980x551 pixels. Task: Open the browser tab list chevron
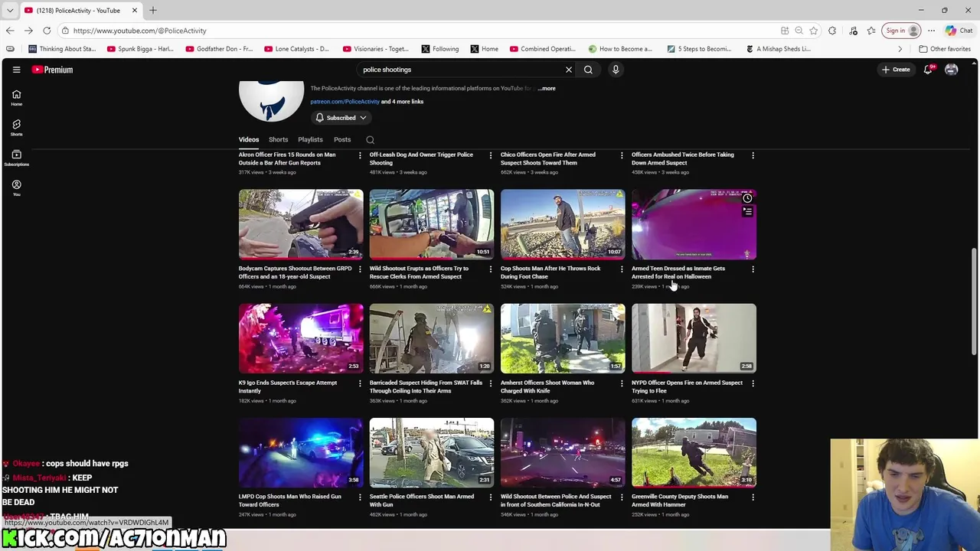(10, 10)
